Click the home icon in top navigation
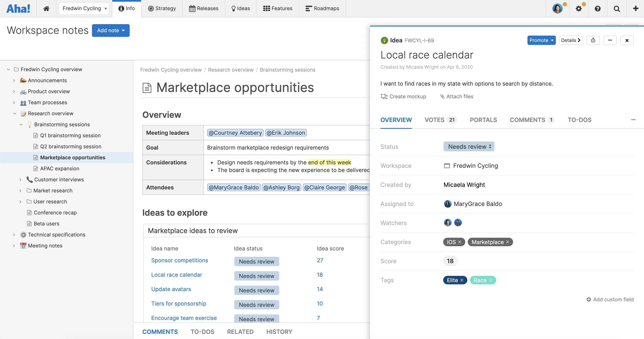Screen dimensions: 644x339 pos(46,8)
